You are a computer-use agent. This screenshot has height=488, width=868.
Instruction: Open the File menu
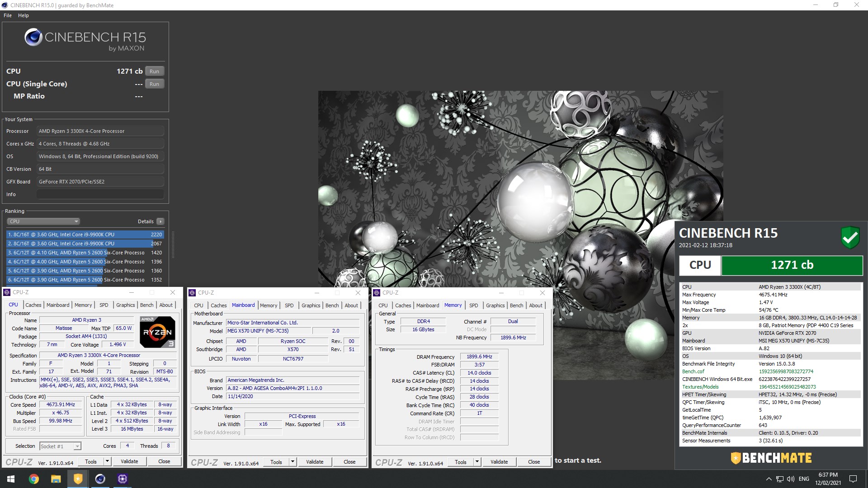point(8,15)
